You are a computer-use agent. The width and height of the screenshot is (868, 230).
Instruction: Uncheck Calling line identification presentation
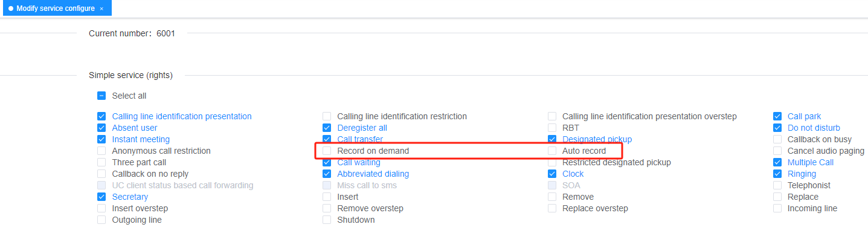point(101,116)
